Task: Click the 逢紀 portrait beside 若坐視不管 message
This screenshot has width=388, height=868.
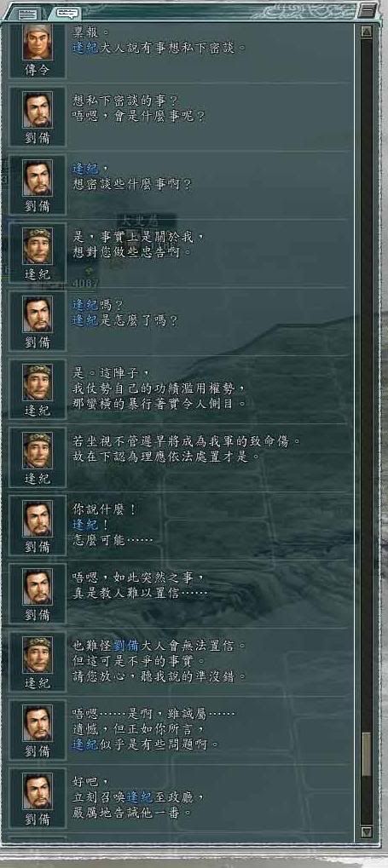Action: (38, 450)
